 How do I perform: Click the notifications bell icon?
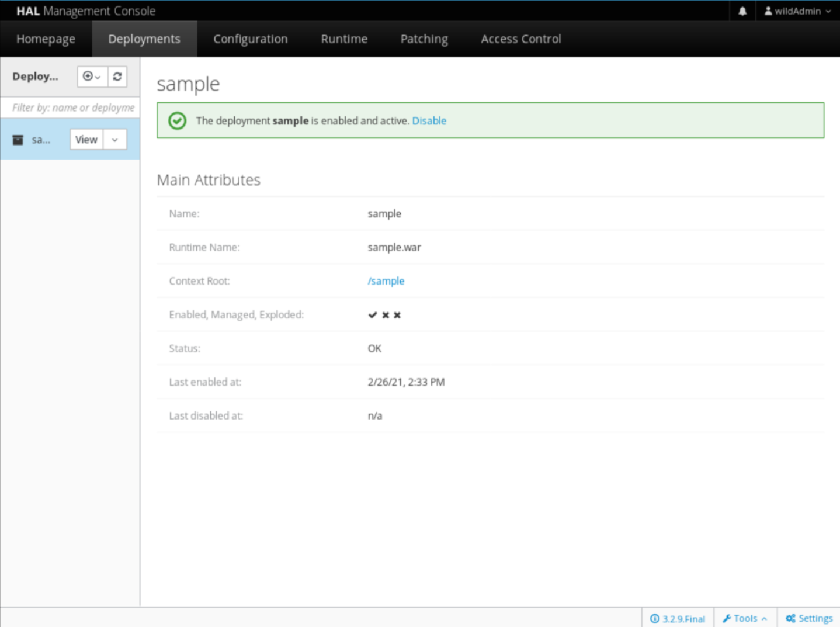(x=742, y=11)
